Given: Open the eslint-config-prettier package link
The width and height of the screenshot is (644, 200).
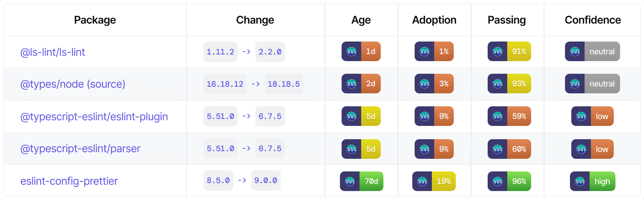Looking at the screenshot, I should pyautogui.click(x=69, y=181).
